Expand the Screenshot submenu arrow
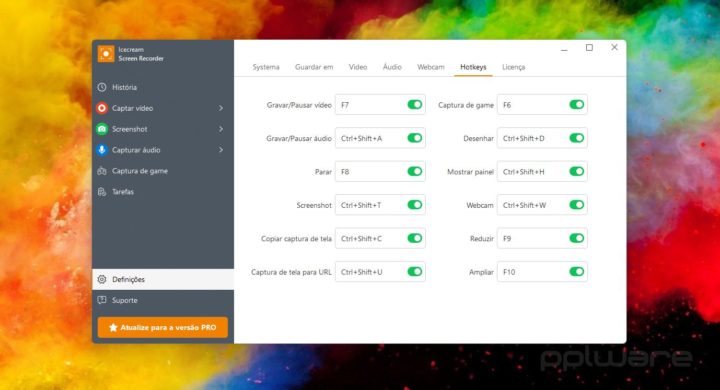 pyautogui.click(x=221, y=129)
